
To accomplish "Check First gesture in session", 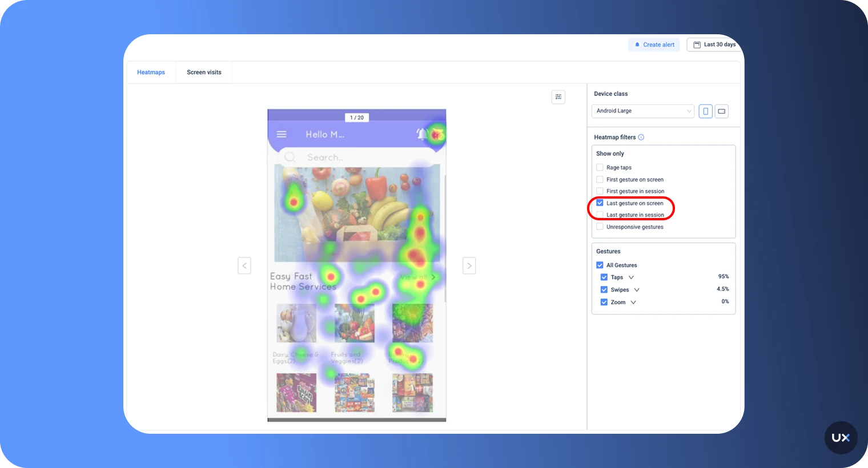I will [x=600, y=191].
